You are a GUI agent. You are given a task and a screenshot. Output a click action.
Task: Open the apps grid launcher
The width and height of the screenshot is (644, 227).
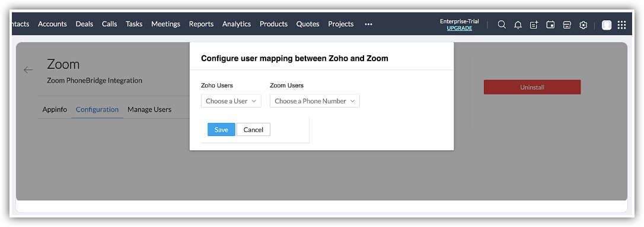coord(622,25)
